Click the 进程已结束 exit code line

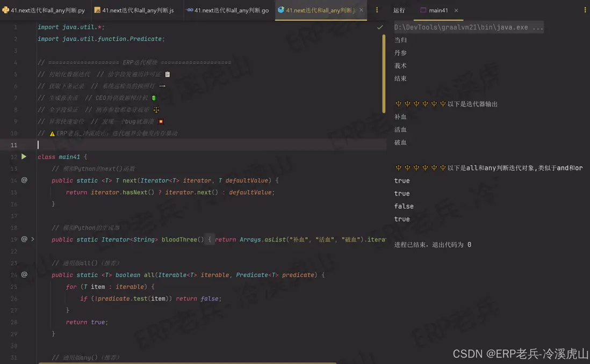pyautogui.click(x=433, y=244)
